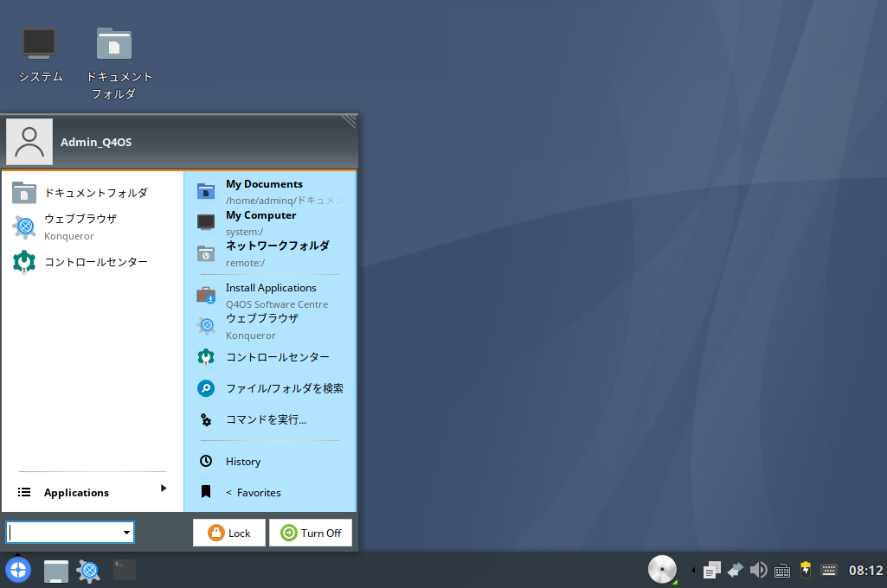
Task: Click the Q4OS start menu button
Action: point(18,570)
